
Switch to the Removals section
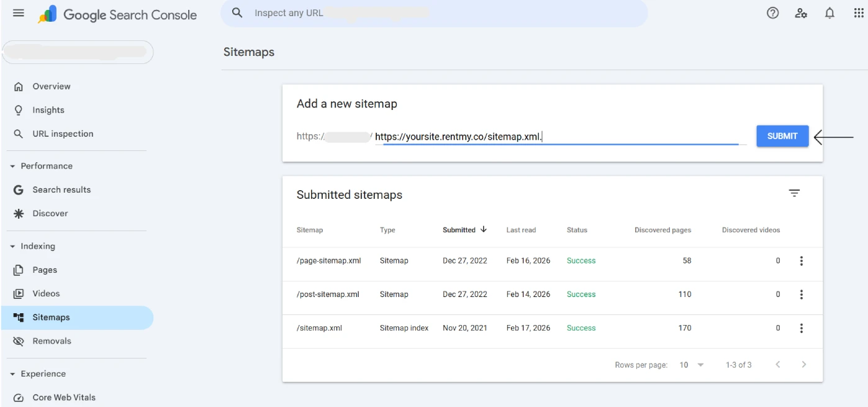point(52,341)
